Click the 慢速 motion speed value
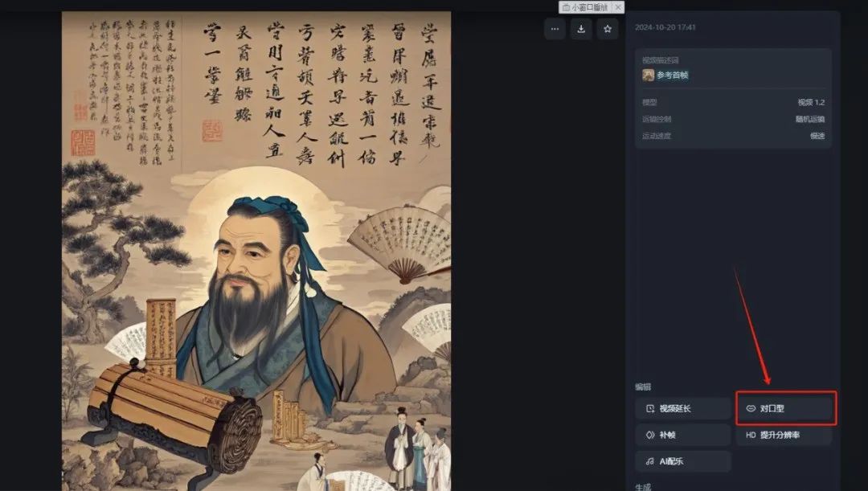868x491 pixels. click(817, 136)
